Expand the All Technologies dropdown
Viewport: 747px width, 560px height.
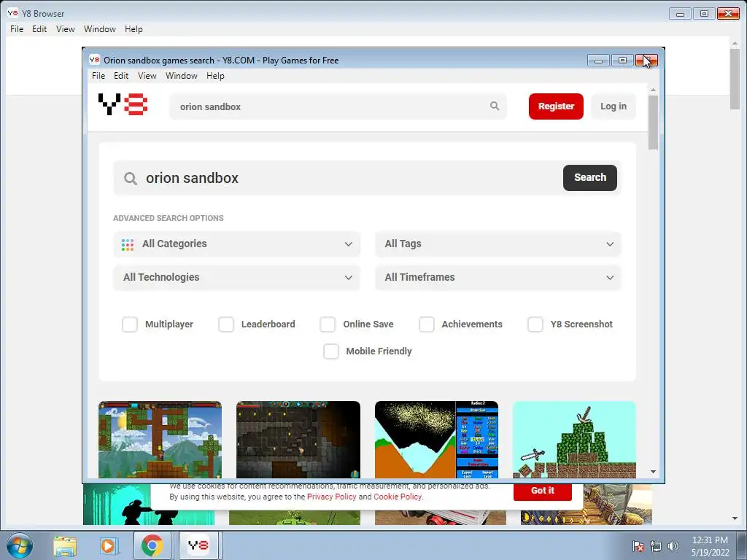[x=237, y=277]
